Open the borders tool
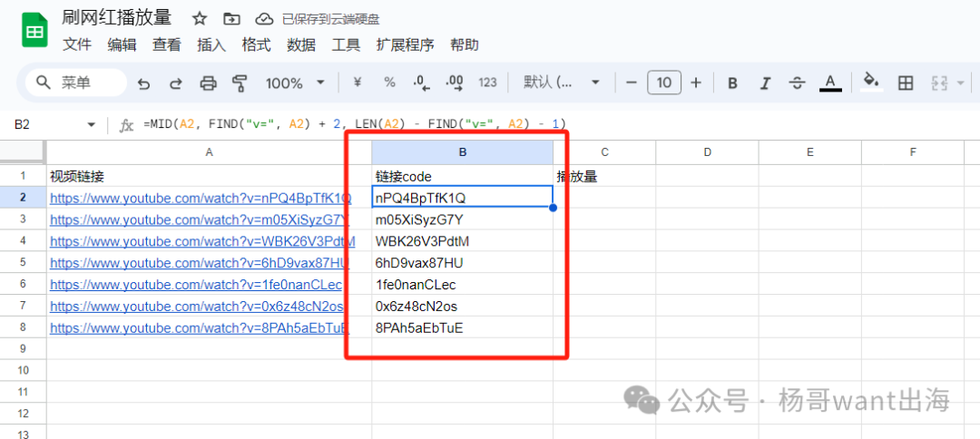This screenshot has width=980, height=439. 906,83
